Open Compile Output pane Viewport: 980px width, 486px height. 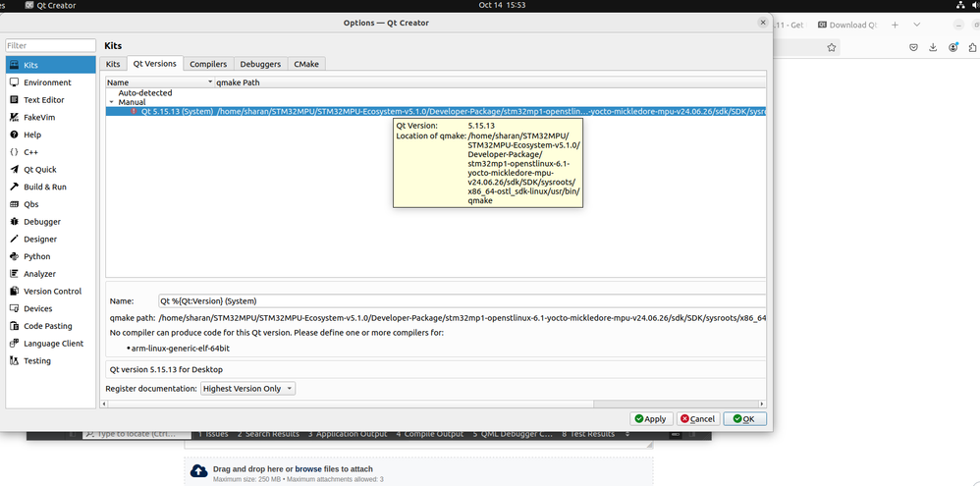click(x=430, y=434)
